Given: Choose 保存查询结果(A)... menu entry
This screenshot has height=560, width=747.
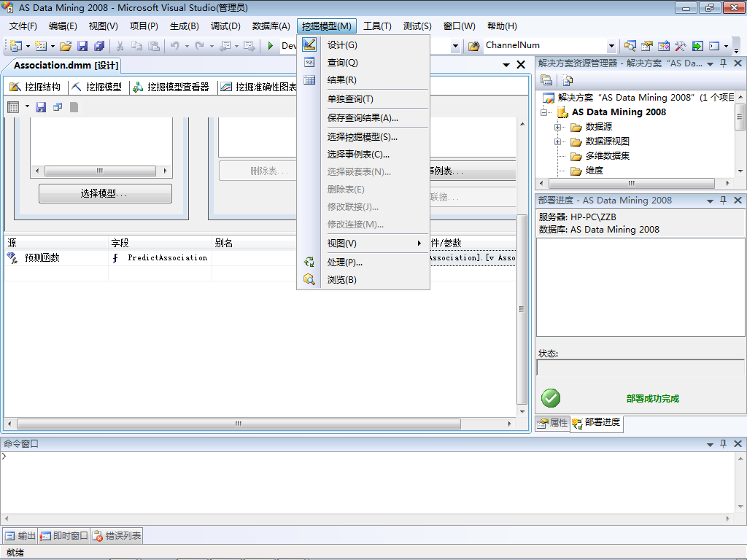Looking at the screenshot, I should coord(363,118).
